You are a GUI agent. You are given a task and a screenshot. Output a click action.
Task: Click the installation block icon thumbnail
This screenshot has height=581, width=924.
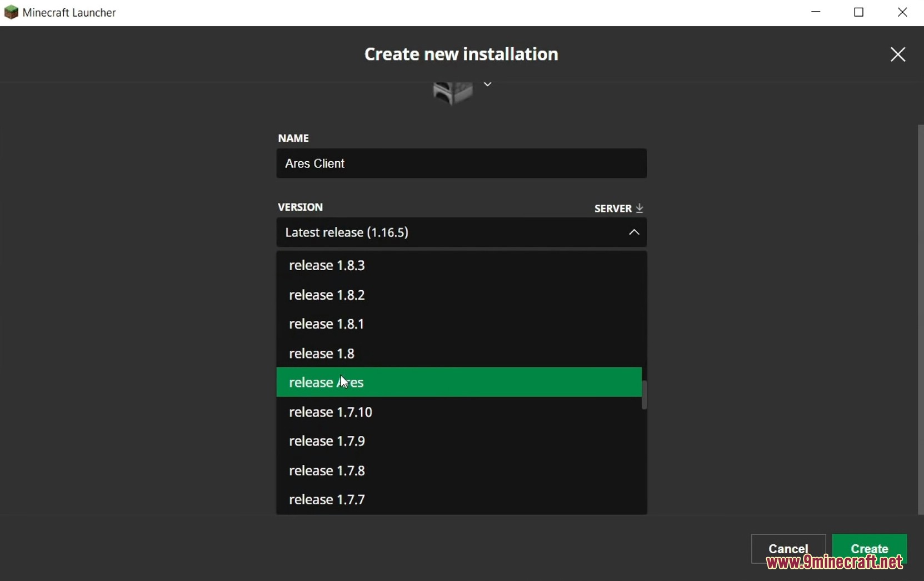tap(453, 93)
